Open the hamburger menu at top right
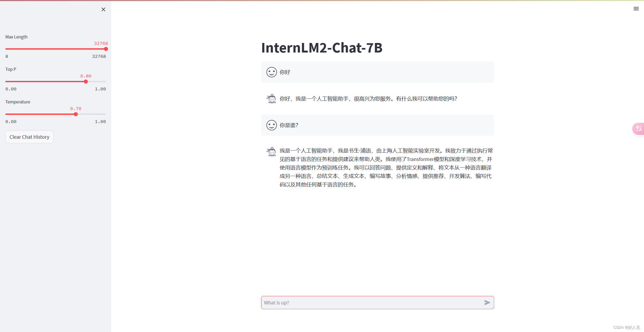 pos(636,8)
